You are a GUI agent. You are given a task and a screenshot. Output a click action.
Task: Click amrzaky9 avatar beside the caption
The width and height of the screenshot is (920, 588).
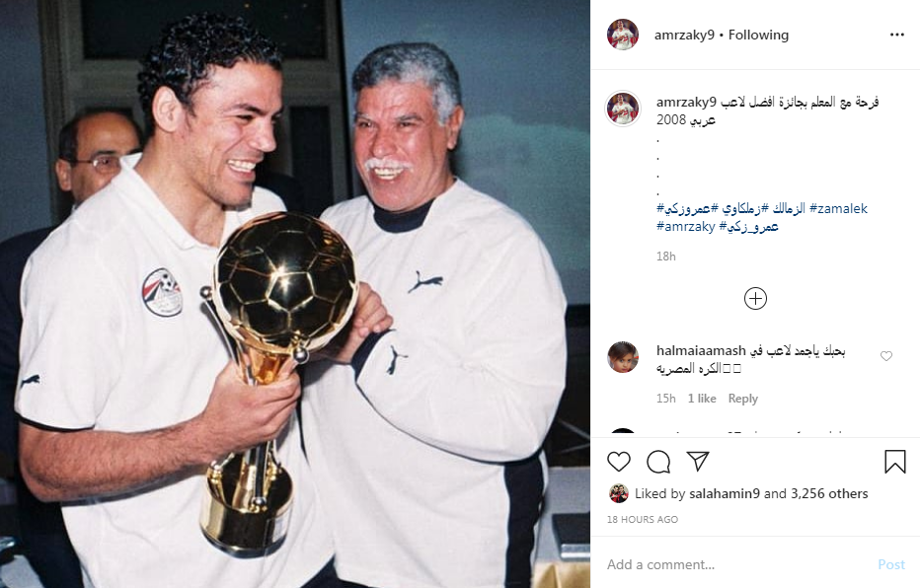(623, 109)
